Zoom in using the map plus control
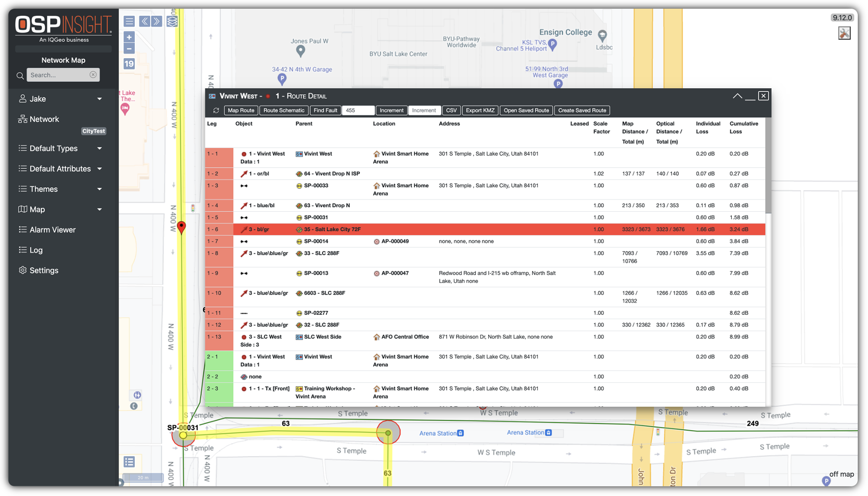 click(129, 37)
